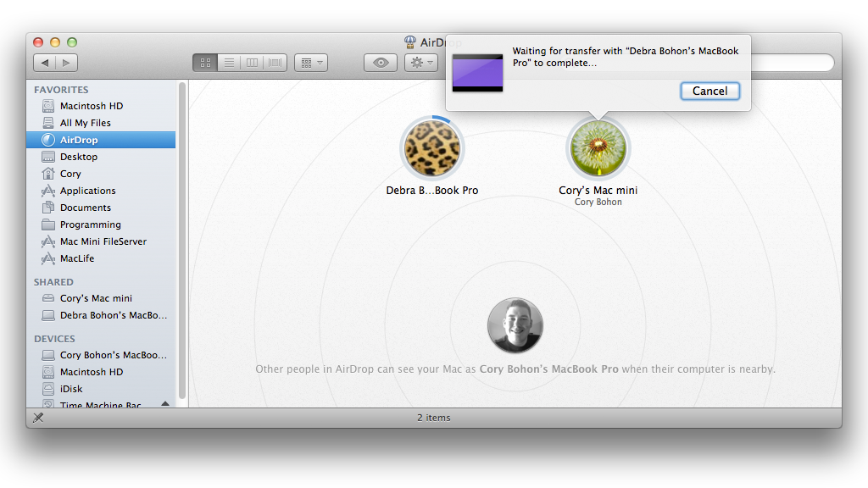The image size is (868, 488).
Task: Open Desktop in the sidebar
Action: point(101,157)
